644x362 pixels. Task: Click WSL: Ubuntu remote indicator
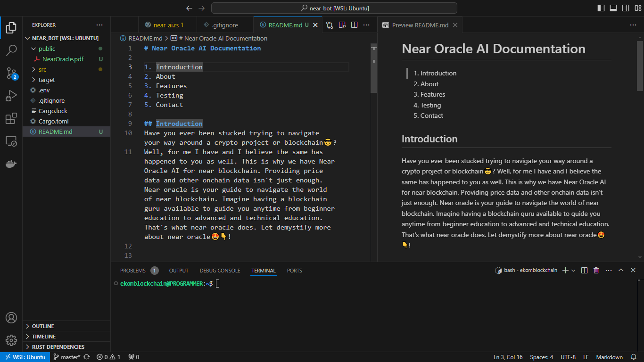25,357
